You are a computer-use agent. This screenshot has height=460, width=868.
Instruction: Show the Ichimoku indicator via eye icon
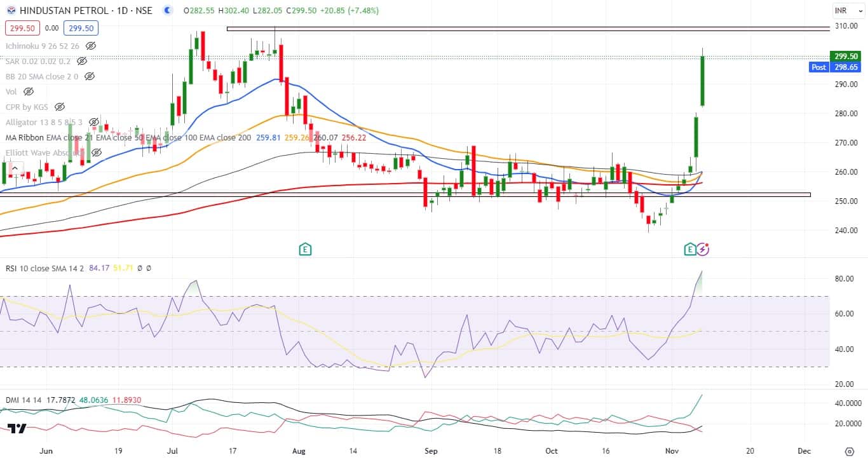pyautogui.click(x=91, y=46)
